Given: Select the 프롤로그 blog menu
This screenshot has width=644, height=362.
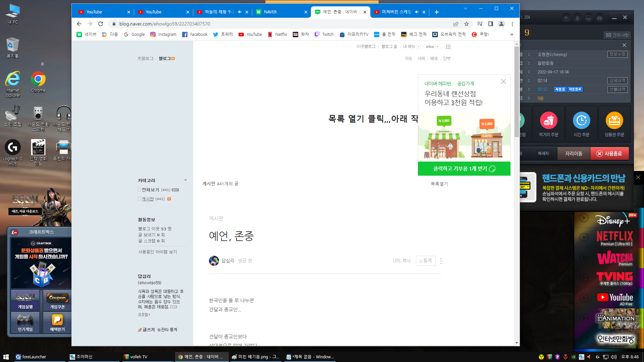Looking at the screenshot, I should [145, 58].
